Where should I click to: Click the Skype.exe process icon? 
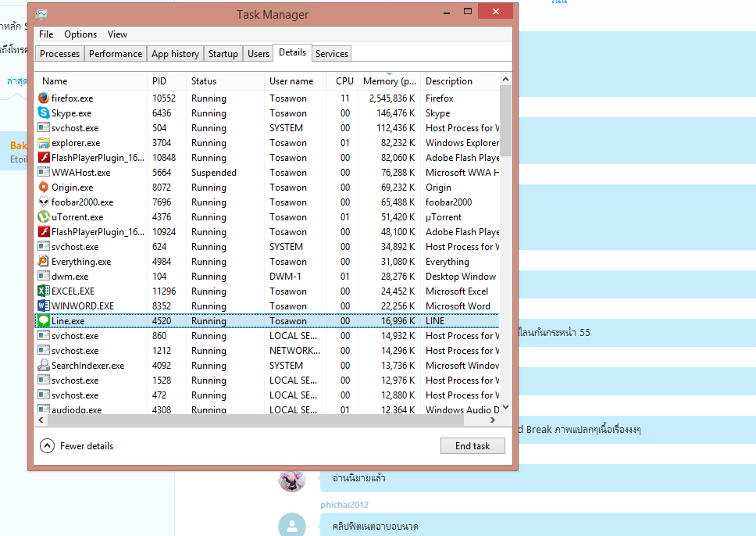pos(44,113)
